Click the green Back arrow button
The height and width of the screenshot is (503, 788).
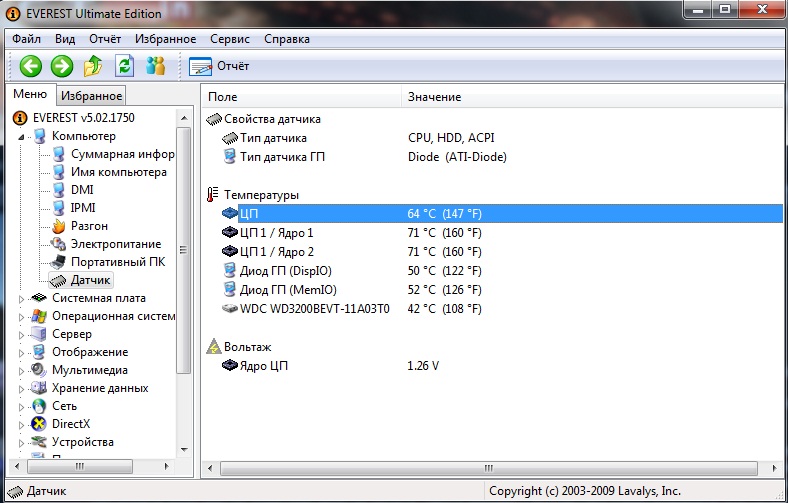tap(30, 66)
